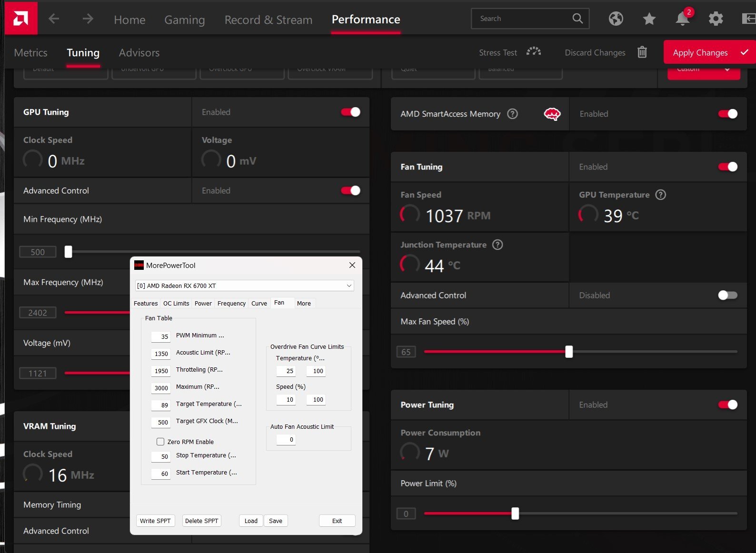Open Features tab in MorePowerTool
The image size is (756, 553).
click(x=146, y=303)
